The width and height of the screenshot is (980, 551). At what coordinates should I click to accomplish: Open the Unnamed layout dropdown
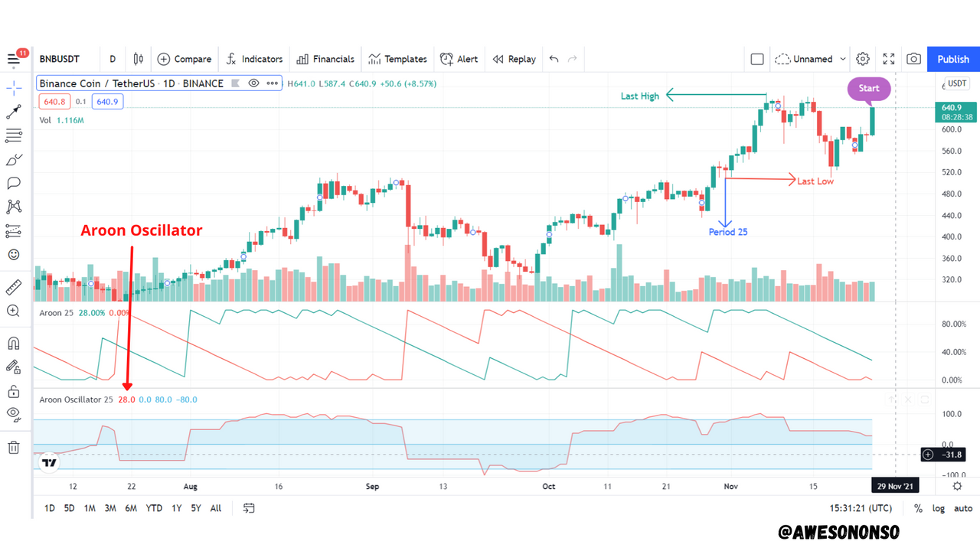coord(810,59)
